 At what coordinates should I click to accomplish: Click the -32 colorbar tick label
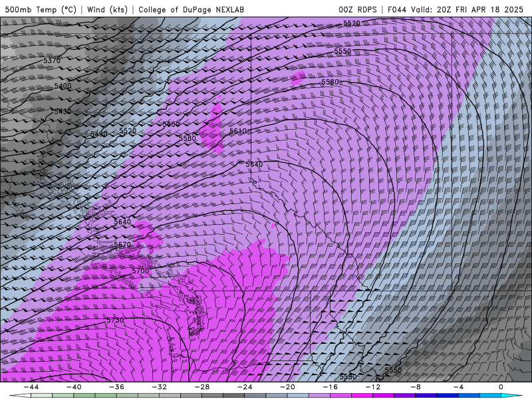(160, 387)
